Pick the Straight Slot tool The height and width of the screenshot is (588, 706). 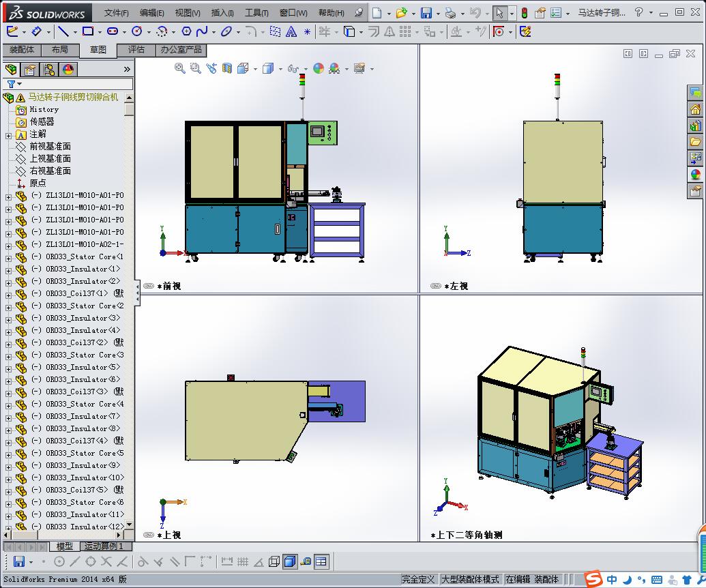113,31
